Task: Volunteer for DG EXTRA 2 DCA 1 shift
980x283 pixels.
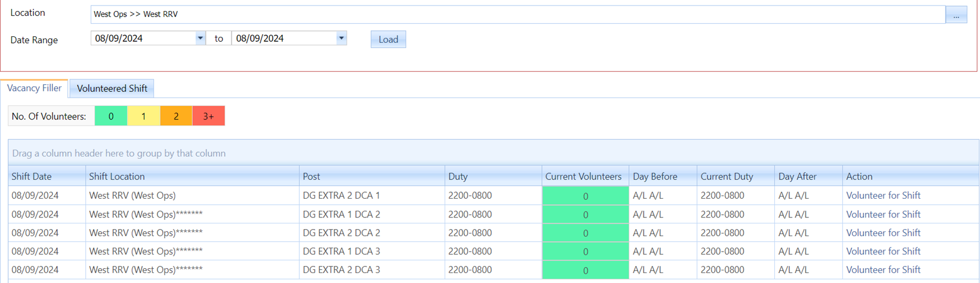Action: click(x=883, y=195)
